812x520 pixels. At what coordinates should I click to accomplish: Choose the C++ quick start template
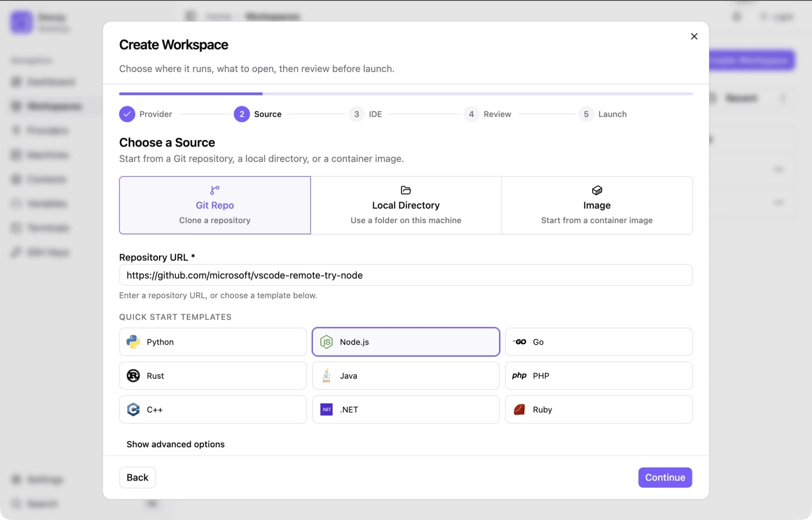click(x=213, y=410)
